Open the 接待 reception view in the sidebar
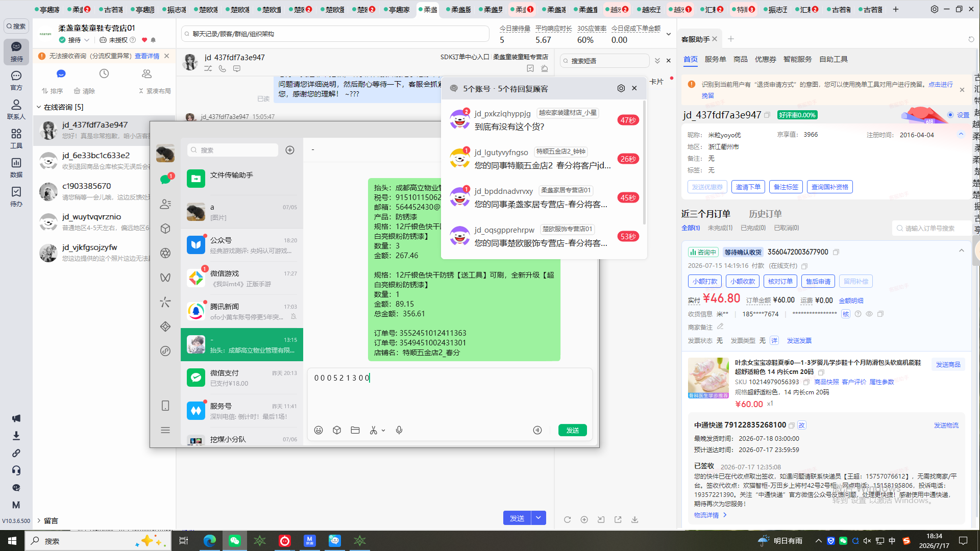 (x=16, y=52)
